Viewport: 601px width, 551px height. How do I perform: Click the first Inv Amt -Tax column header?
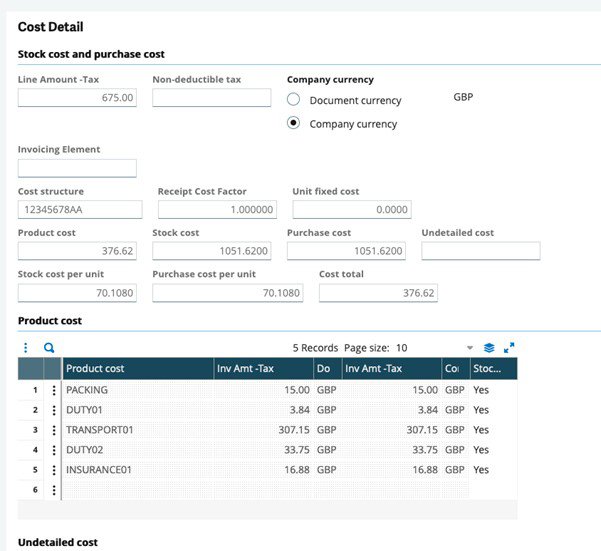coord(263,369)
